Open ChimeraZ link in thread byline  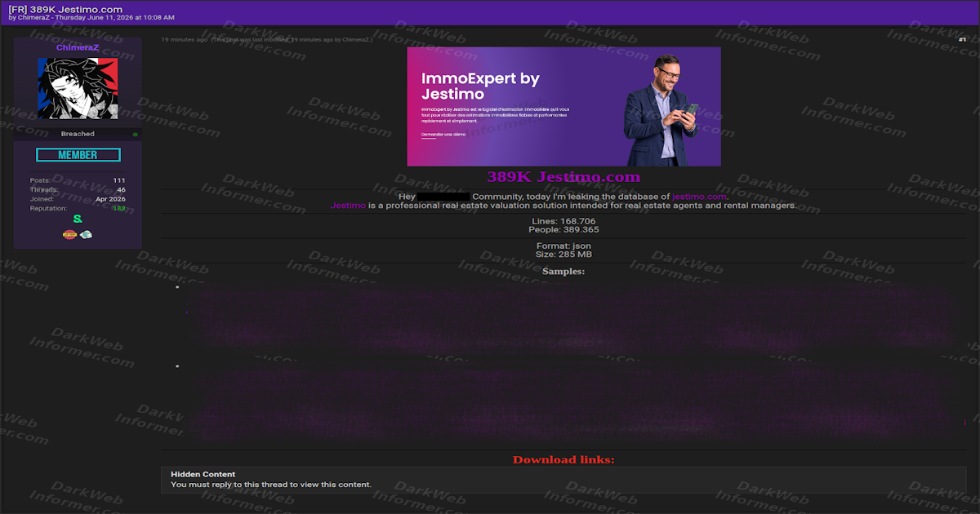point(34,17)
